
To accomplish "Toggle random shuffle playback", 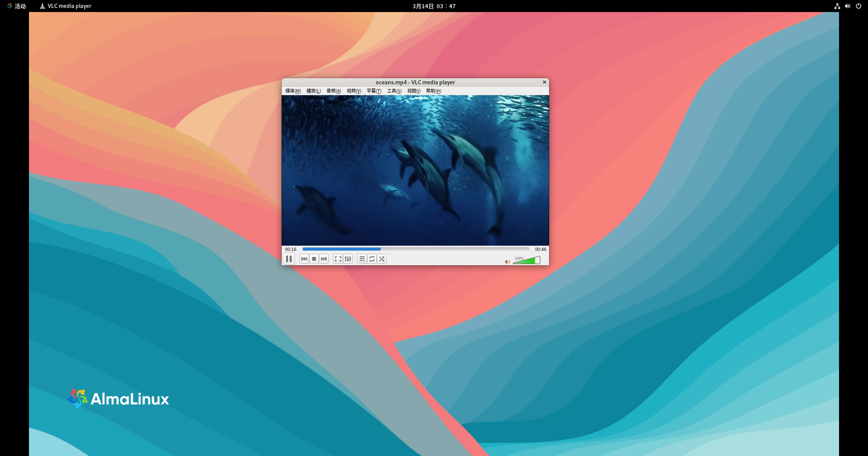I will pyautogui.click(x=382, y=259).
